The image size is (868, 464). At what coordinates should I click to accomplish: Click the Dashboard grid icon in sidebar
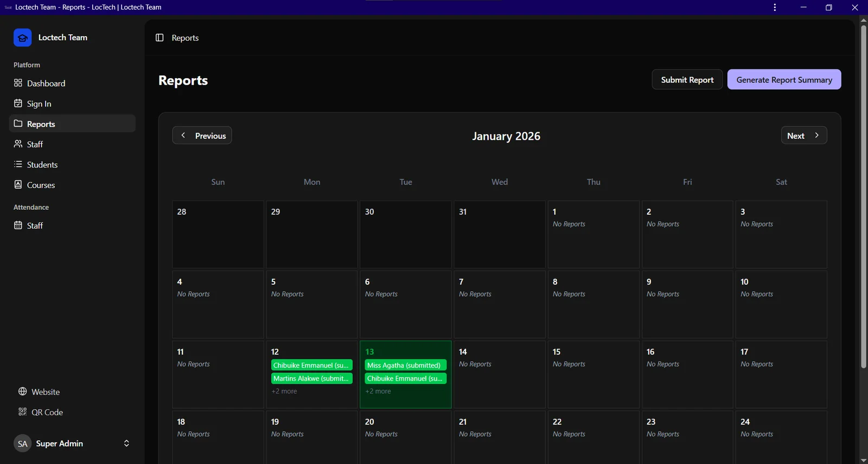click(x=18, y=83)
